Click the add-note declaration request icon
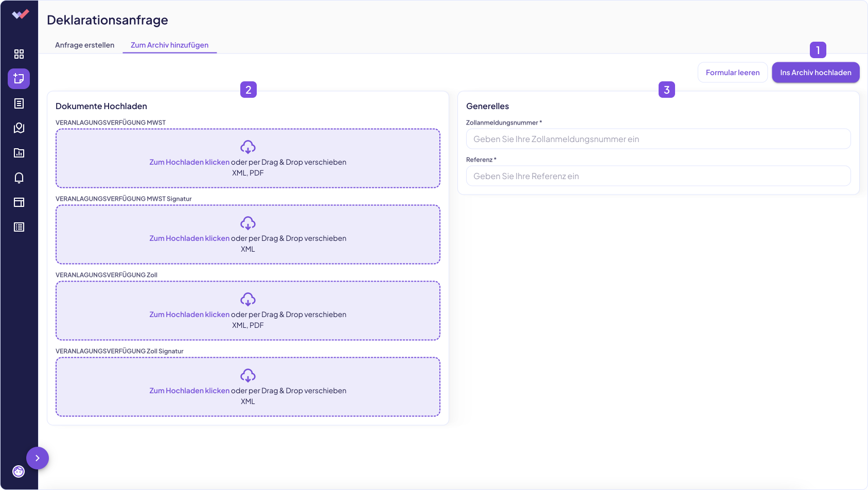868x490 pixels. tap(19, 79)
